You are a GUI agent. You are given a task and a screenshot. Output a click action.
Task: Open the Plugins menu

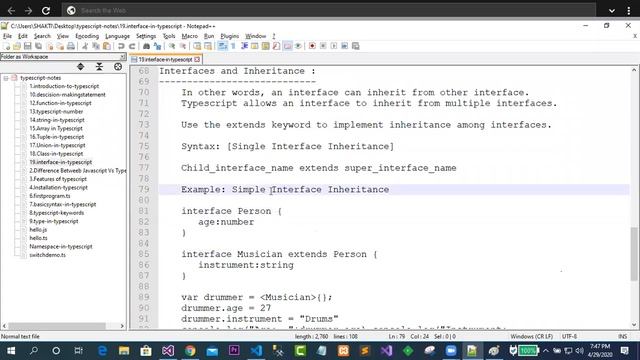(x=229, y=36)
